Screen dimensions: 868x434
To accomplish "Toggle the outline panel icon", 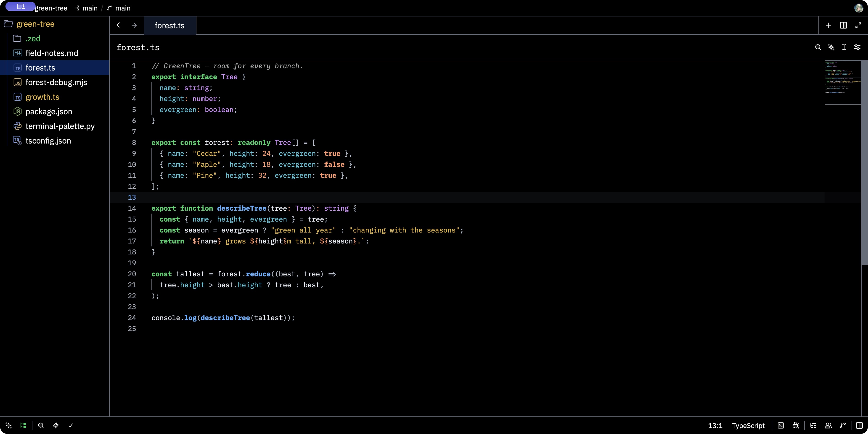I will (x=813, y=425).
